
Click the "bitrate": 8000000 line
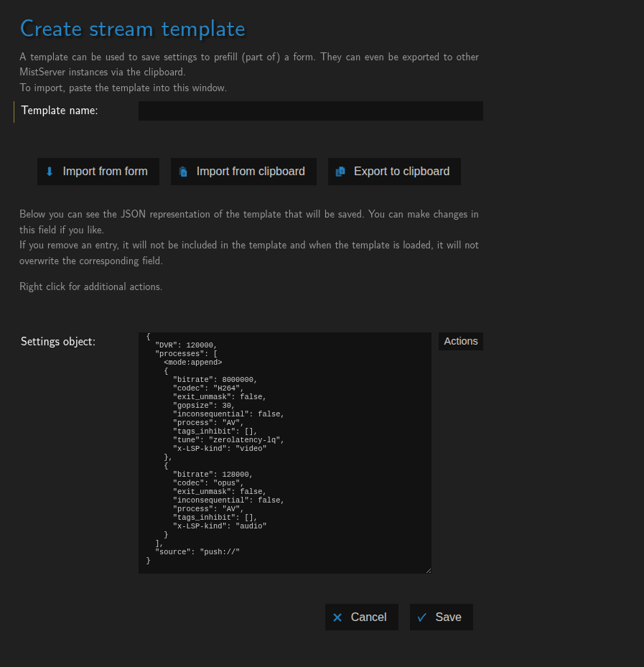pos(215,379)
